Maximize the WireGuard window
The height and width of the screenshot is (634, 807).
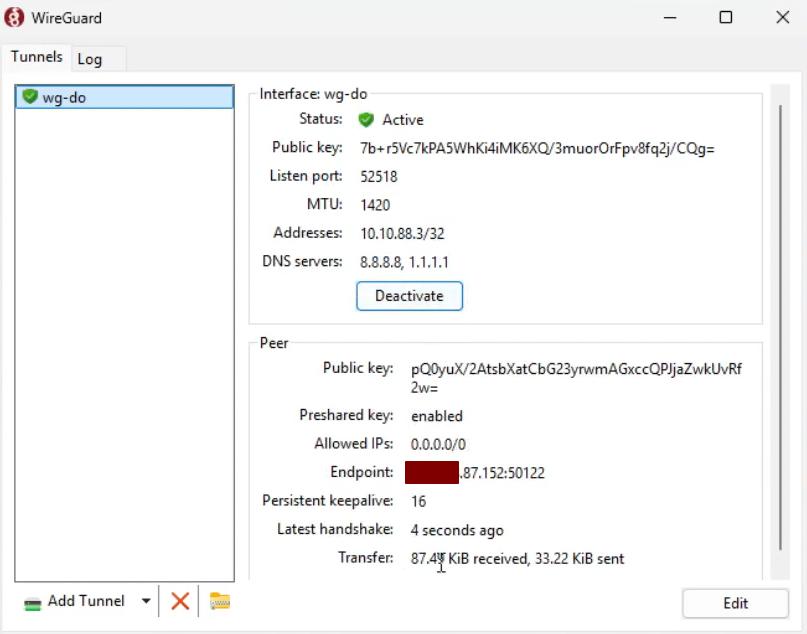tap(726, 17)
